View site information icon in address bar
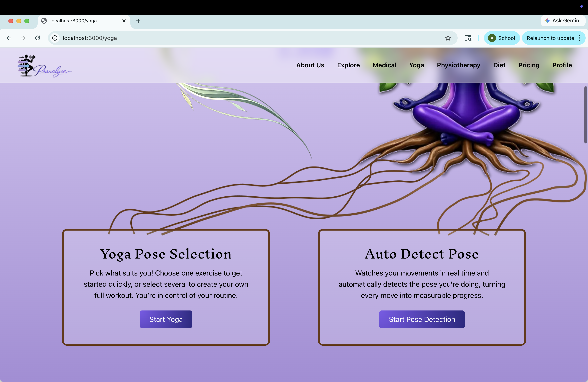This screenshot has width=588, height=382. tap(55, 38)
